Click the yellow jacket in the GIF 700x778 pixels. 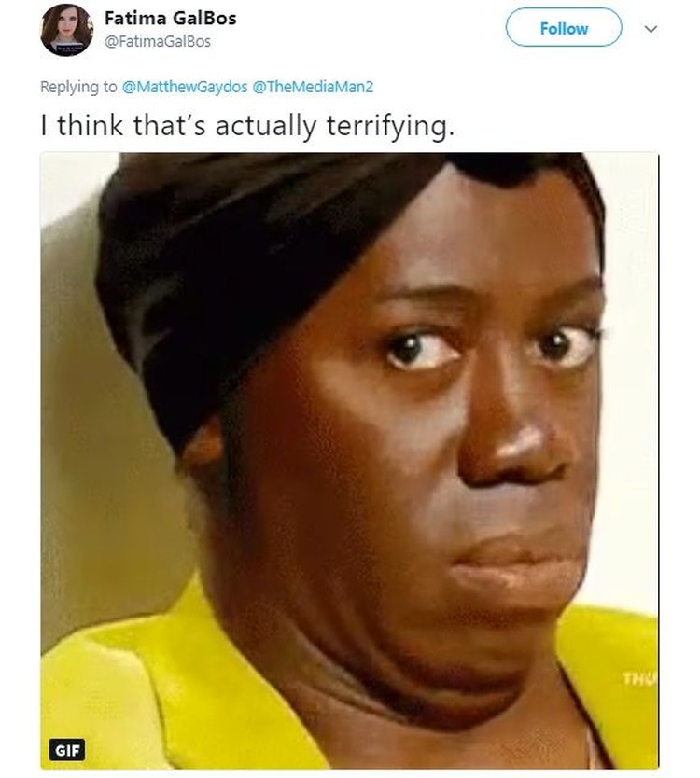(149, 695)
